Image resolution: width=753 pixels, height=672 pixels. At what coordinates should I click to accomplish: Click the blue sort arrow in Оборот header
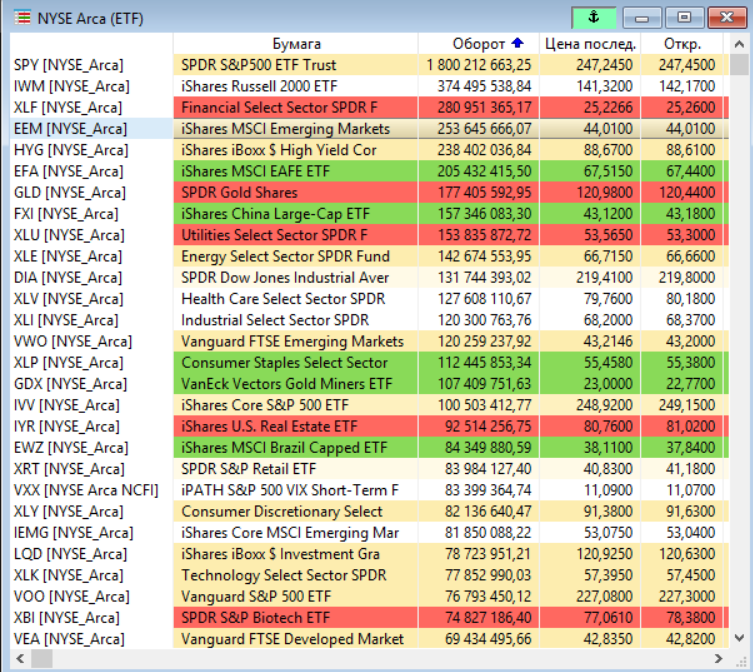pos(517,43)
